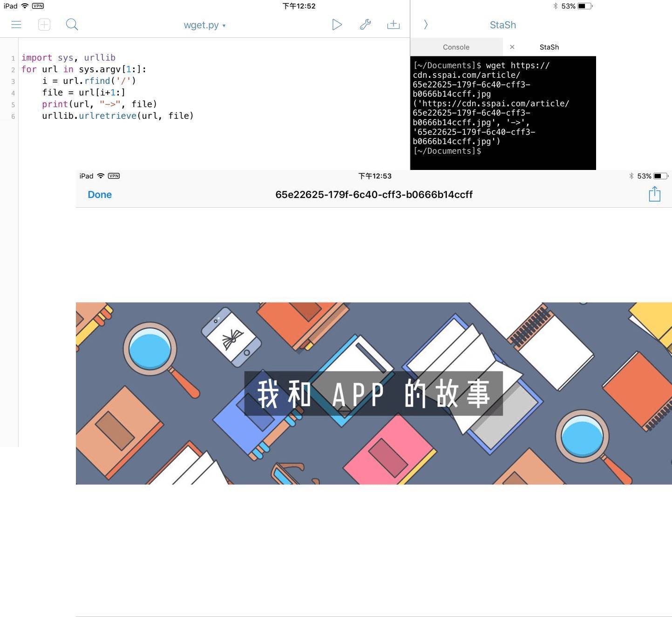Tap Done in the image preview
The height and width of the screenshot is (617, 672).
[x=100, y=195]
